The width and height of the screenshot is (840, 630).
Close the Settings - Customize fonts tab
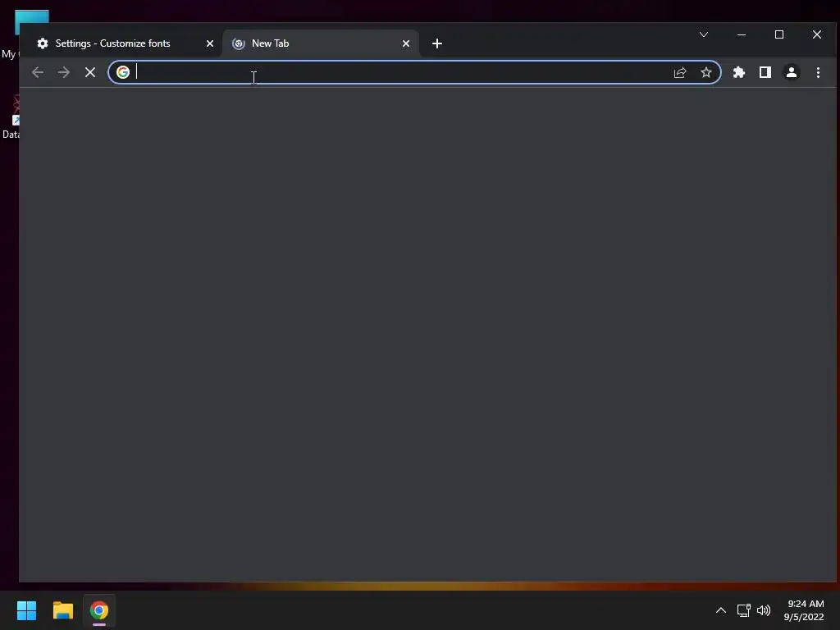click(210, 43)
